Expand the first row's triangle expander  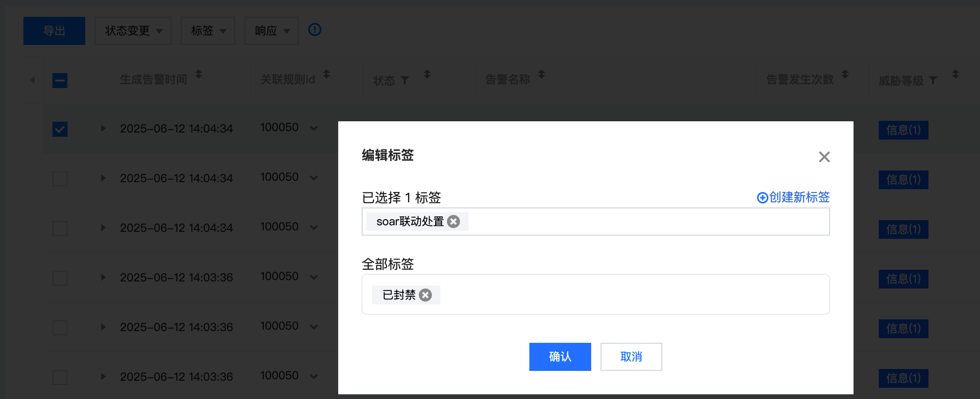103,128
